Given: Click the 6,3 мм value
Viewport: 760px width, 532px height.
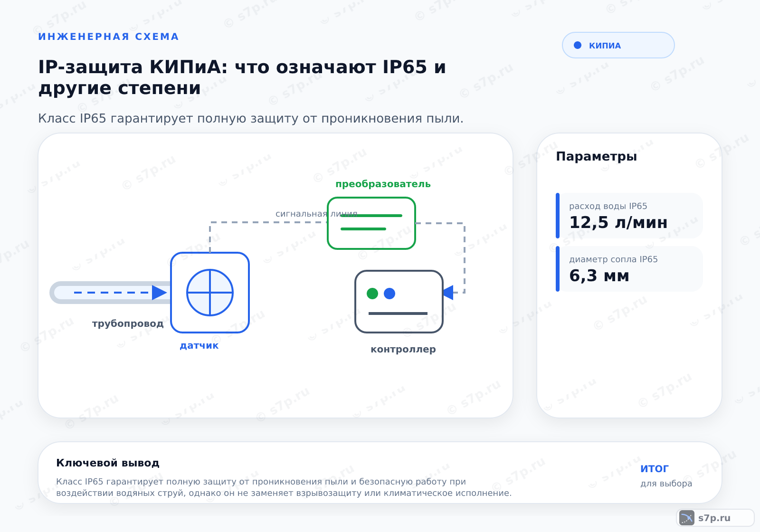Looking at the screenshot, I should point(599,276).
